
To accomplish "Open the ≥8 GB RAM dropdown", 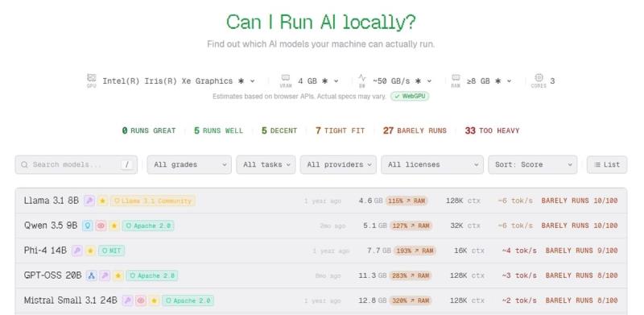I will [x=489, y=81].
